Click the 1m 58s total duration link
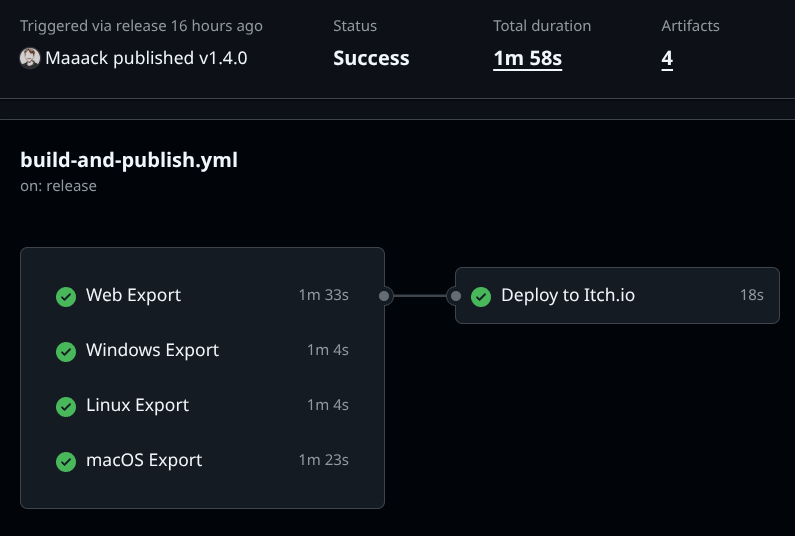The width and height of the screenshot is (795, 536). pos(527,58)
